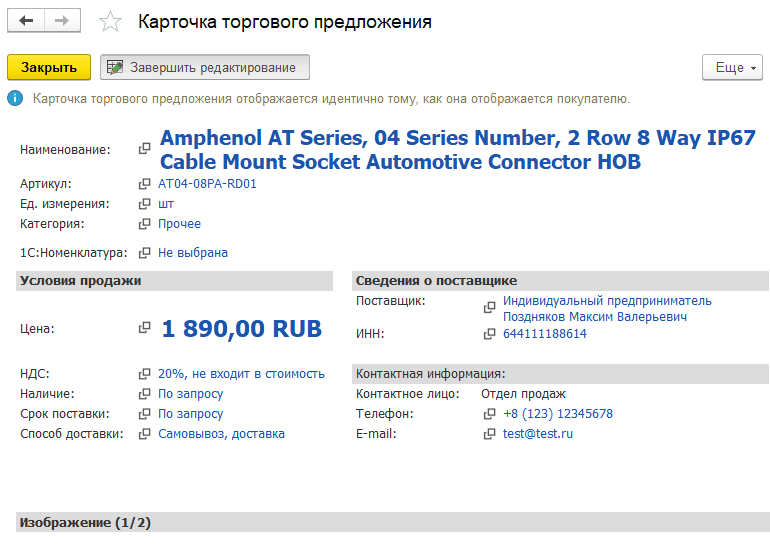Image resolution: width=770 pixels, height=544 pixels.
Task: Open the Еще dropdown menu
Action: [x=733, y=67]
